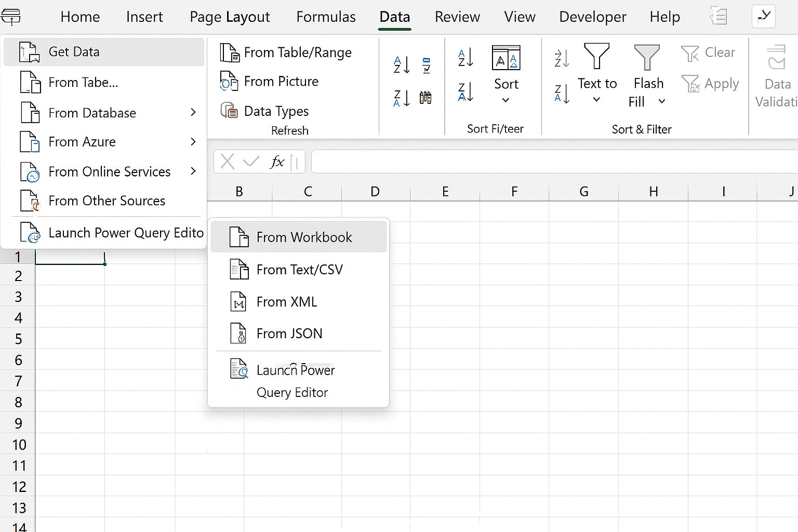Select From Picture import icon
The image size is (798, 532).
pos(229,82)
